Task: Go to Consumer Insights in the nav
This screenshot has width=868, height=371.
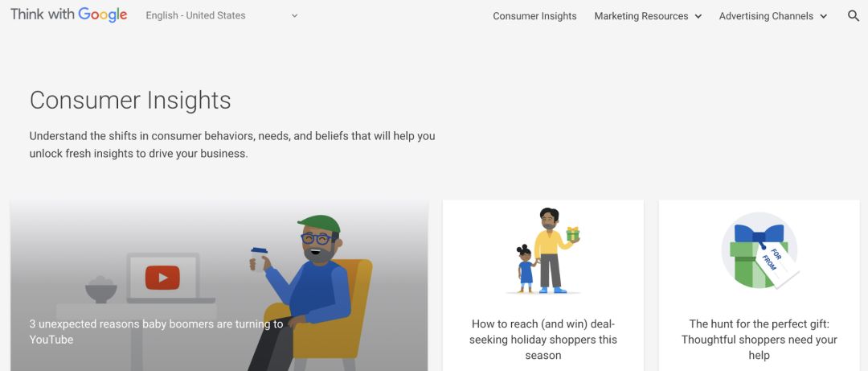Action: (x=534, y=16)
